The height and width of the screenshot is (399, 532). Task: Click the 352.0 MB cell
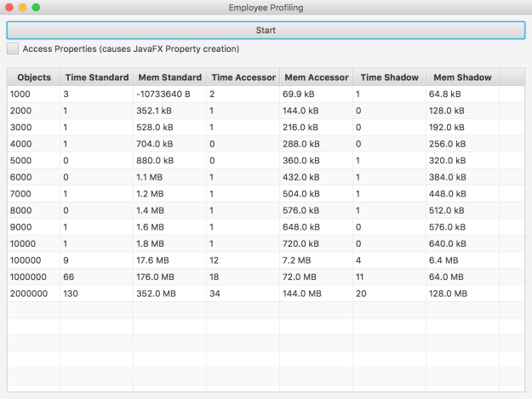tap(169, 294)
